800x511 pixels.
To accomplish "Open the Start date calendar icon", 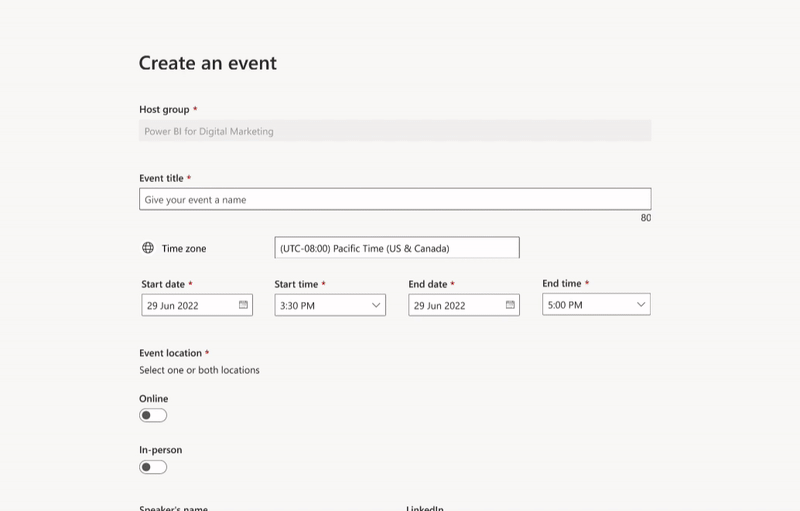I will 243,304.
